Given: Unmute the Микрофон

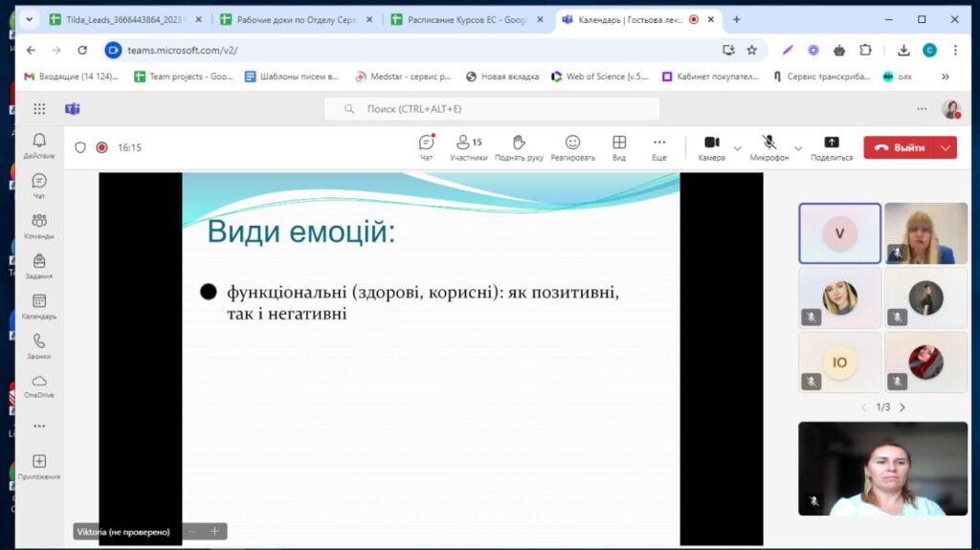Looking at the screenshot, I should pos(768,146).
